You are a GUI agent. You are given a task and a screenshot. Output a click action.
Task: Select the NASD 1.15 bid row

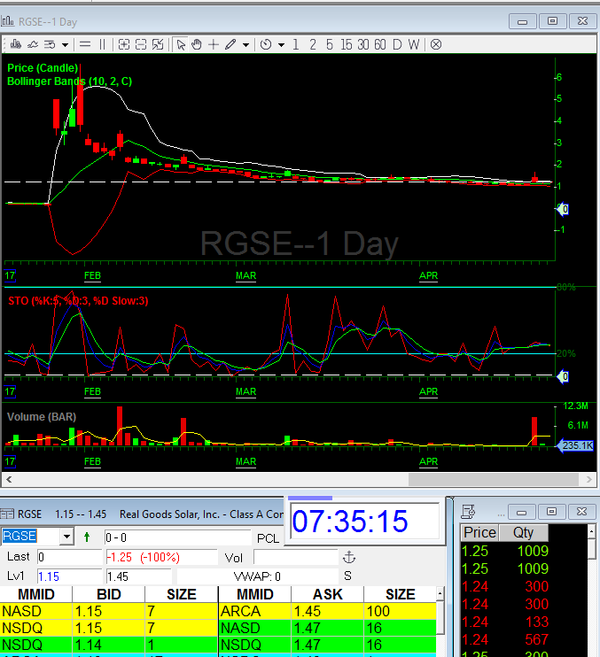coord(109,611)
